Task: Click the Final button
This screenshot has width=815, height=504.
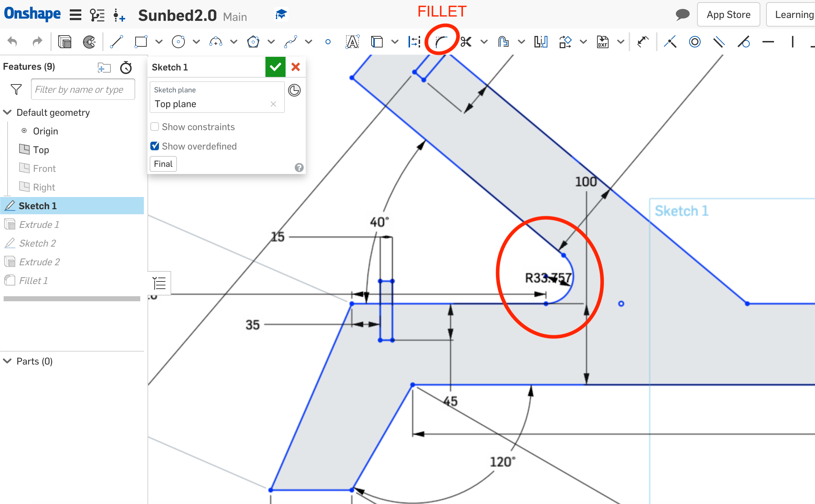Action: [x=163, y=164]
